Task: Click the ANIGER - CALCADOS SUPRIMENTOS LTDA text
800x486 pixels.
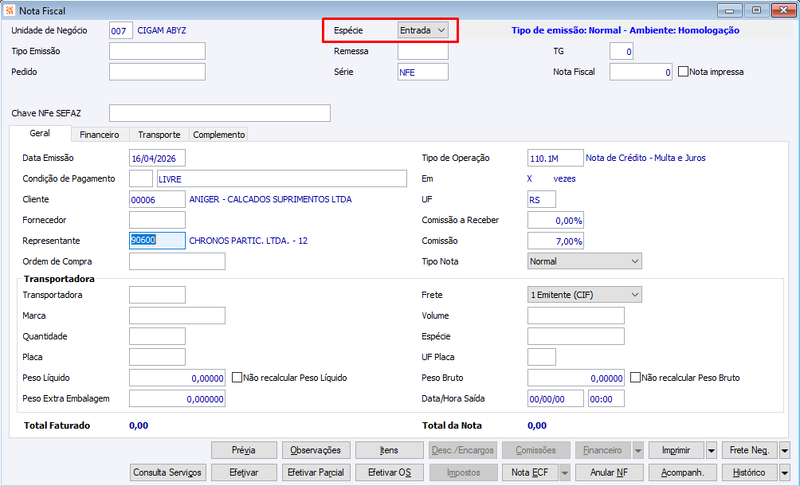Action: pyautogui.click(x=270, y=199)
